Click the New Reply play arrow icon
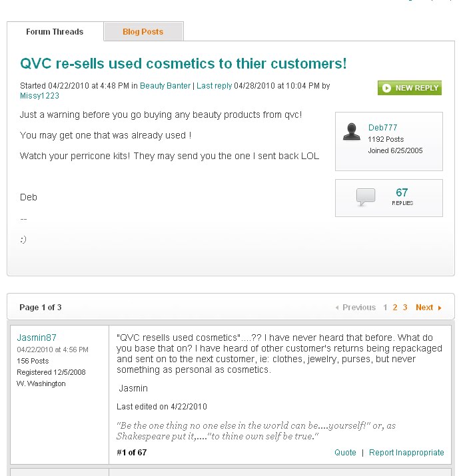Viewport: 469px width, 476px height. [387, 88]
